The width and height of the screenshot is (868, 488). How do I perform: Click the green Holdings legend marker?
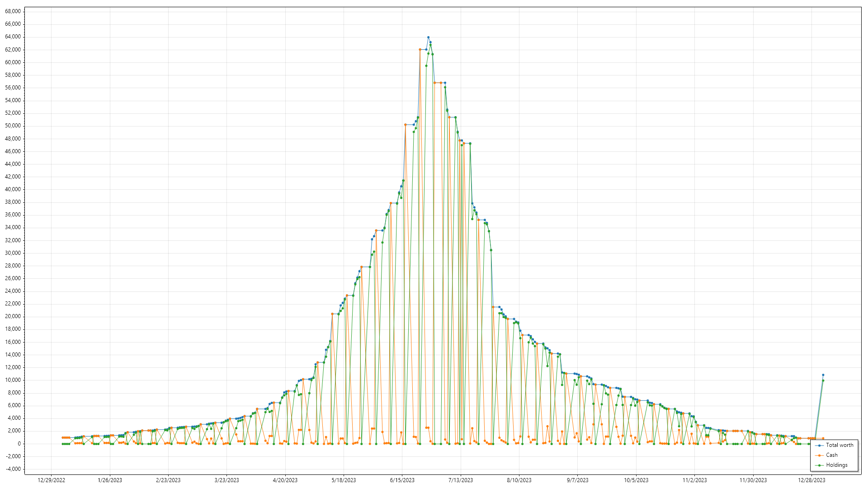click(x=820, y=465)
